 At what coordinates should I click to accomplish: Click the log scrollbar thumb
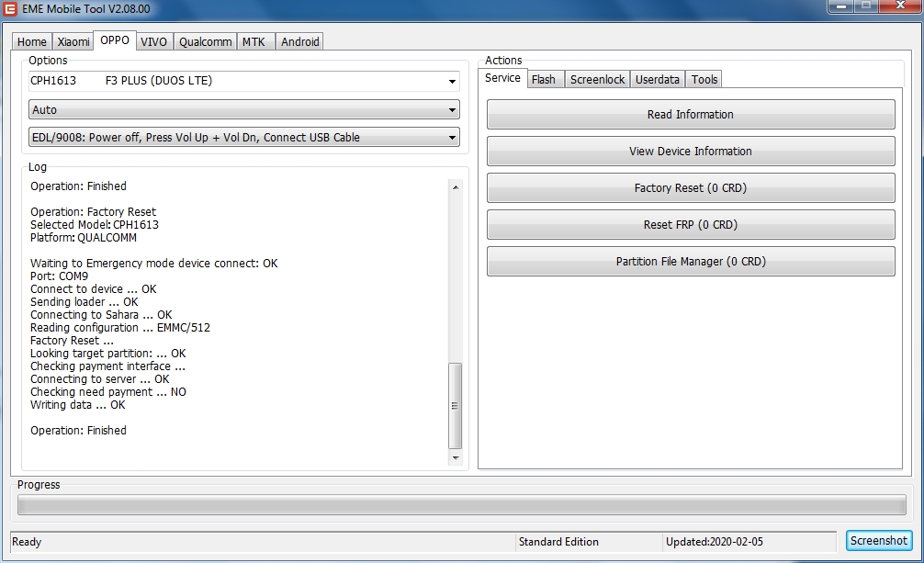tap(455, 406)
